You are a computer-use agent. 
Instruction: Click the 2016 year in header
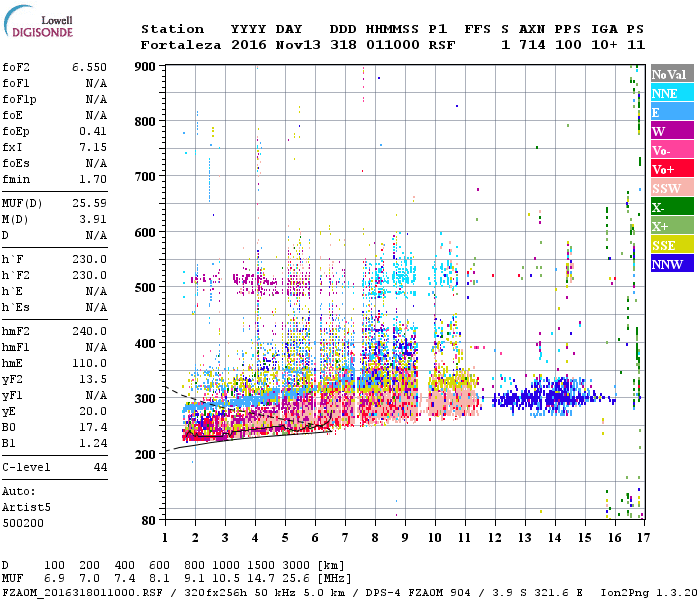(x=249, y=45)
